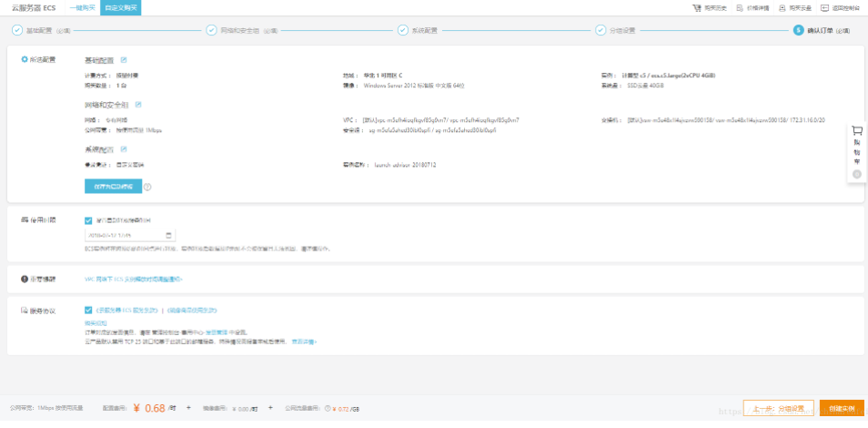Click the ¥ 0.72 /GB traffic price

coord(346,409)
